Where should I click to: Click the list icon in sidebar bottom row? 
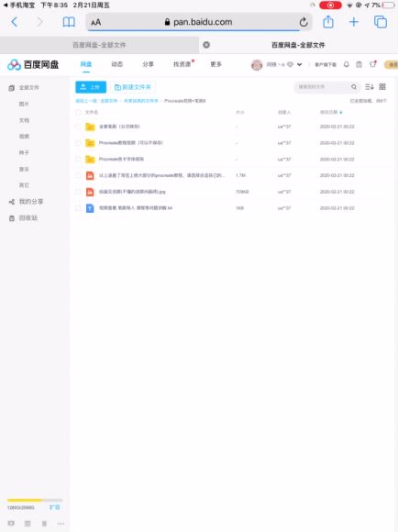pos(28,524)
